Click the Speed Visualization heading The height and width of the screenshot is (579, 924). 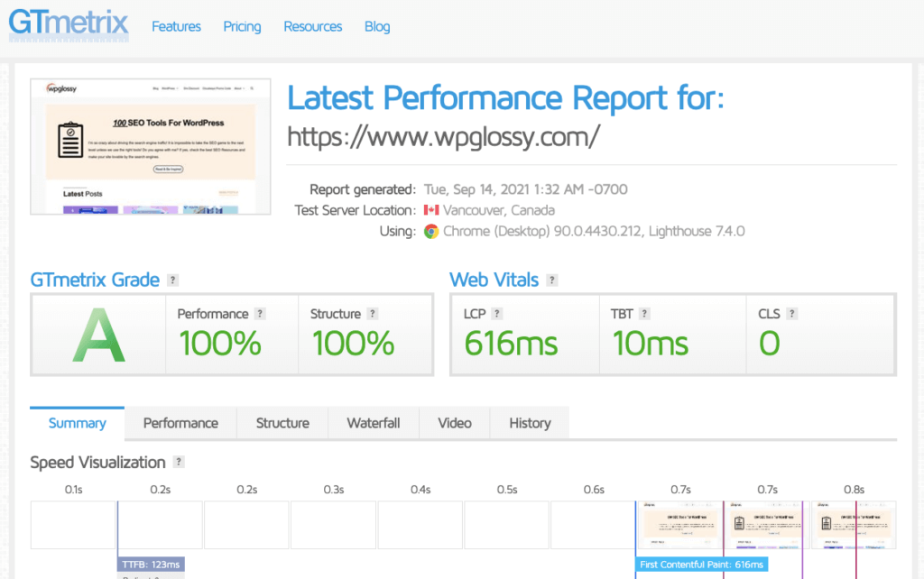click(x=97, y=463)
